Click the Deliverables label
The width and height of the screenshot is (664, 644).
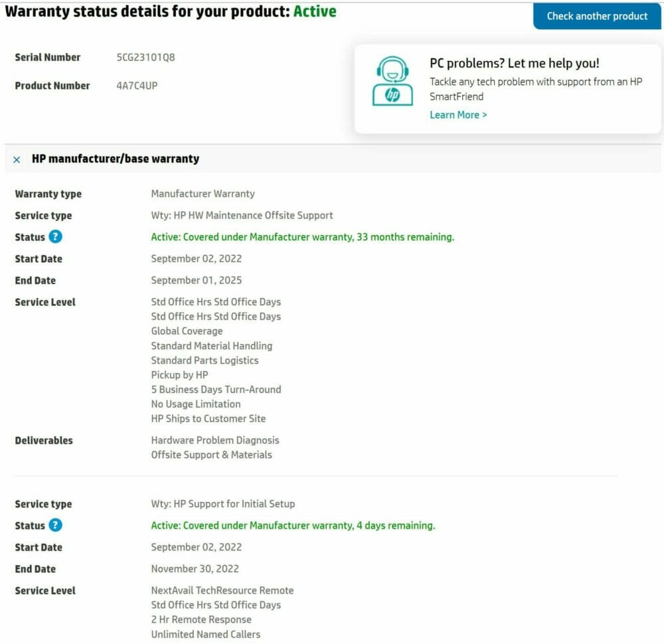click(x=44, y=440)
